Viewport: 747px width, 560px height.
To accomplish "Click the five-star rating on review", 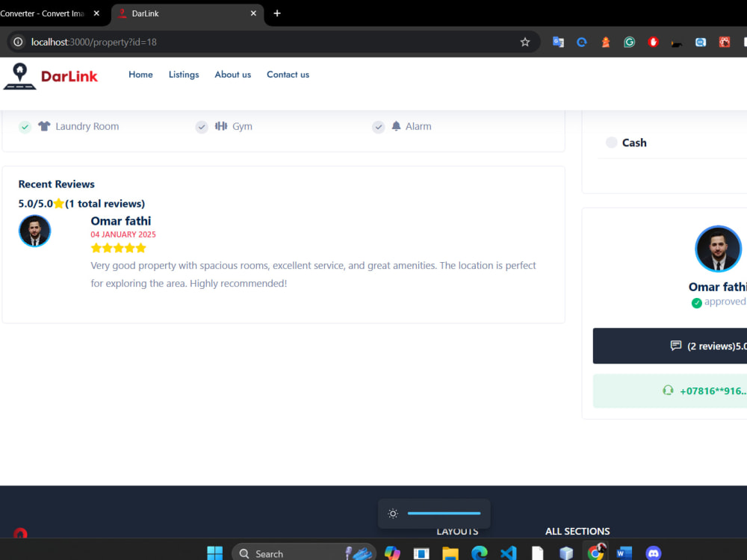I will tap(118, 248).
